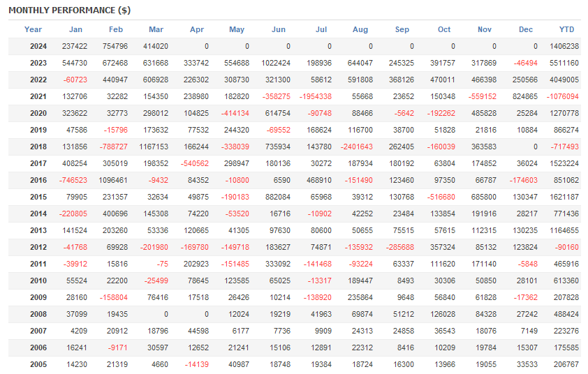Select the 2009 year row label
Viewport: 588px width, 374px height.
click(38, 297)
